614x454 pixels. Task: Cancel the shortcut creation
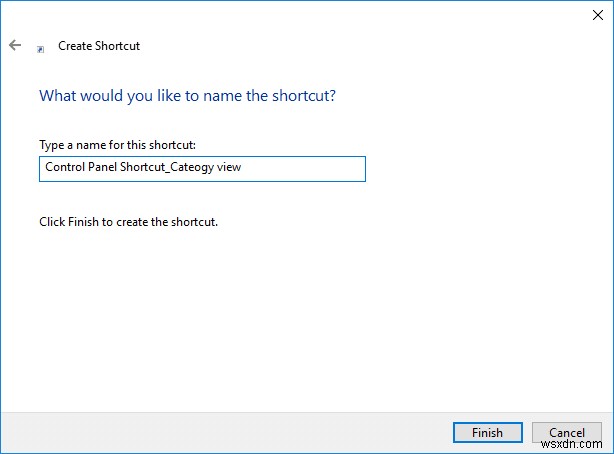(x=566, y=433)
